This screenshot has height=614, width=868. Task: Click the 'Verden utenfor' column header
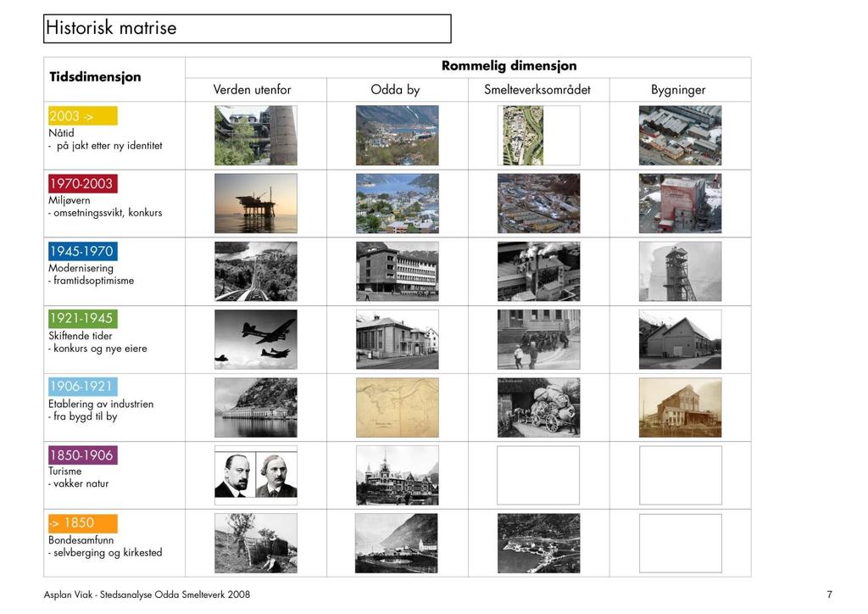252,90
